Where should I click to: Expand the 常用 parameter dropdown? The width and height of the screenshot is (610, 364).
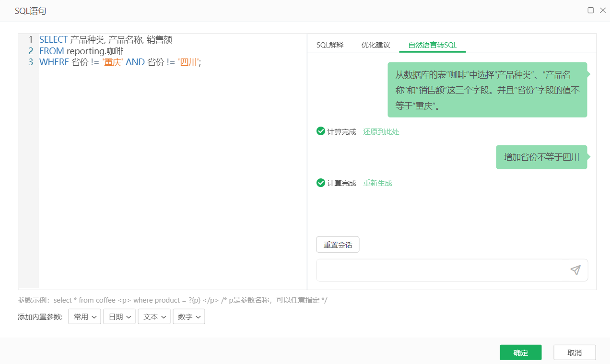pyautogui.click(x=85, y=317)
